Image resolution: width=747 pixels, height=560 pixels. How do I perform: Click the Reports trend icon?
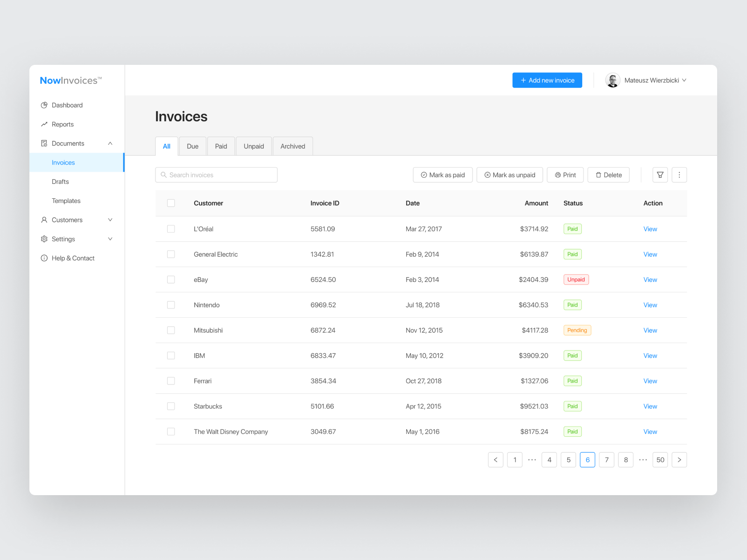point(44,124)
